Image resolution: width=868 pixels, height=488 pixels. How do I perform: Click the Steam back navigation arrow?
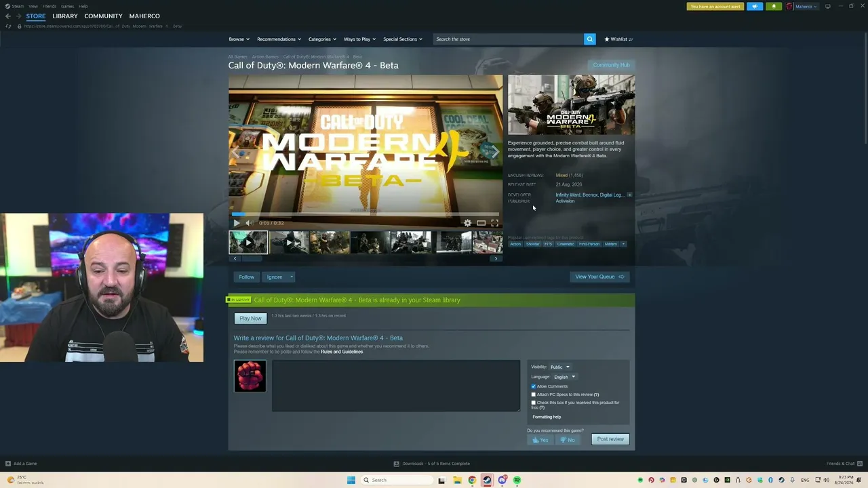coord(8,16)
